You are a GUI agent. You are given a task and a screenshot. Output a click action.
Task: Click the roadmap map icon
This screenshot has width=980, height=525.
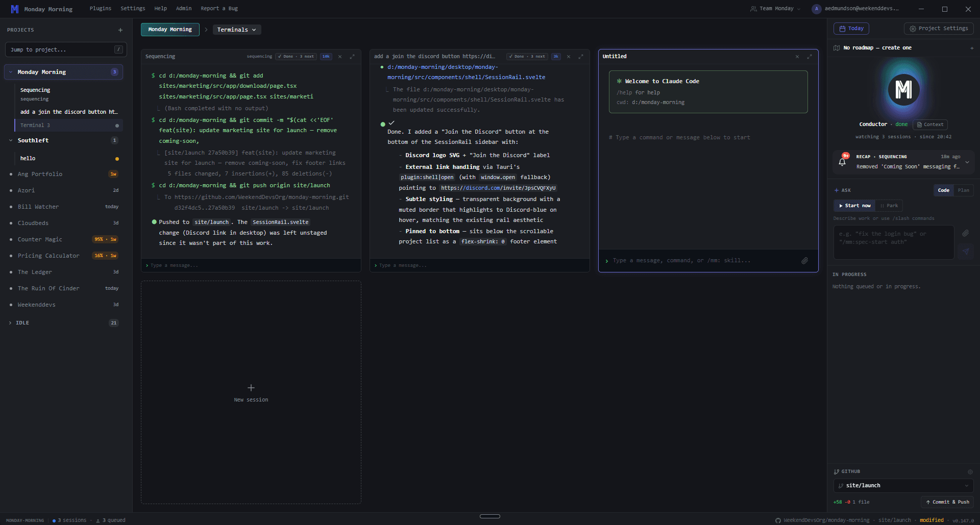pos(837,48)
